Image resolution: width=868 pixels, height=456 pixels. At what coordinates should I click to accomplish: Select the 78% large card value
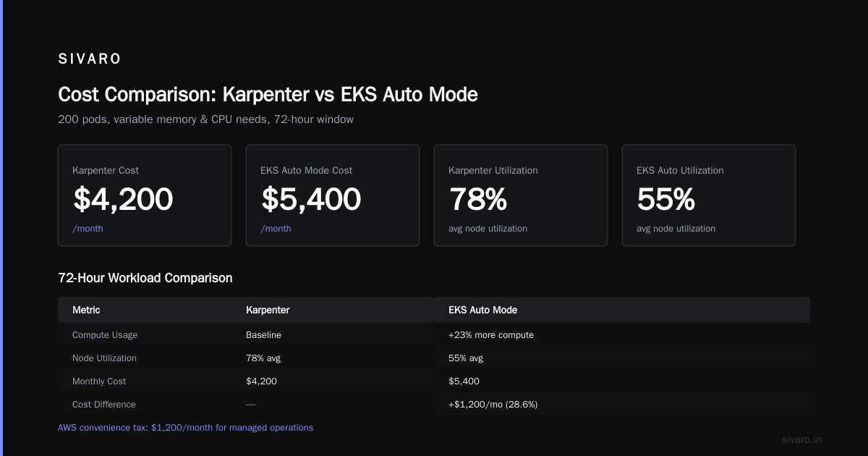[x=478, y=199]
